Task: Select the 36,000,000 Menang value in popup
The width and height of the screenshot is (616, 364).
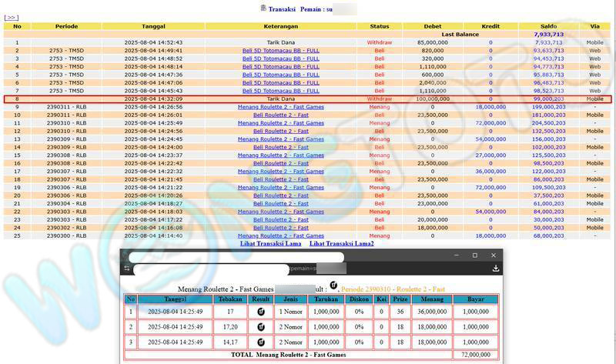Action: pyautogui.click(x=432, y=312)
